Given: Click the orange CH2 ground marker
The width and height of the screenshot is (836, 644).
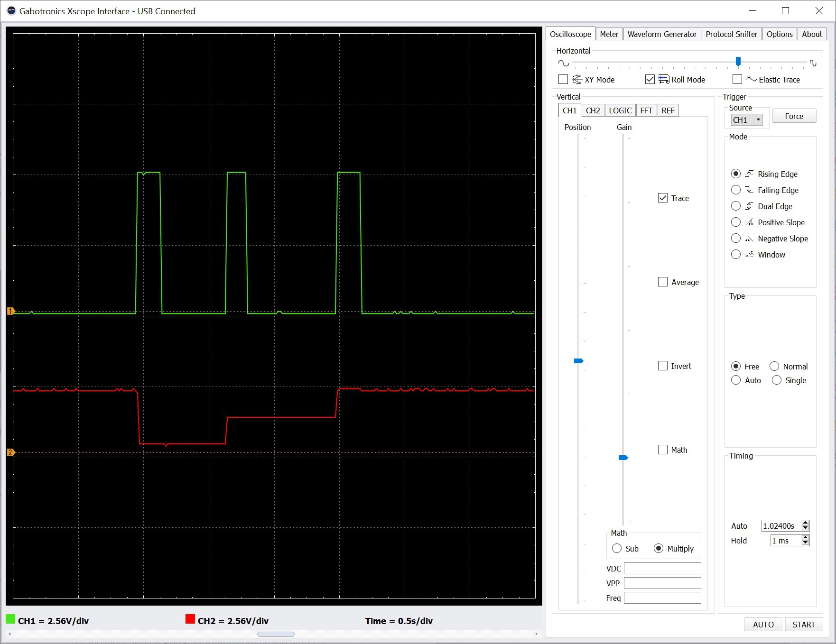Looking at the screenshot, I should pos(10,452).
